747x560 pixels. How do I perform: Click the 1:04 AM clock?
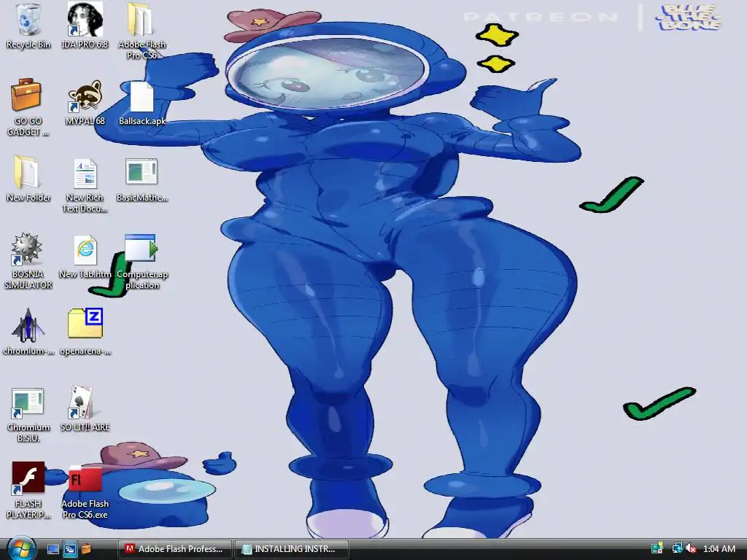[719, 548]
